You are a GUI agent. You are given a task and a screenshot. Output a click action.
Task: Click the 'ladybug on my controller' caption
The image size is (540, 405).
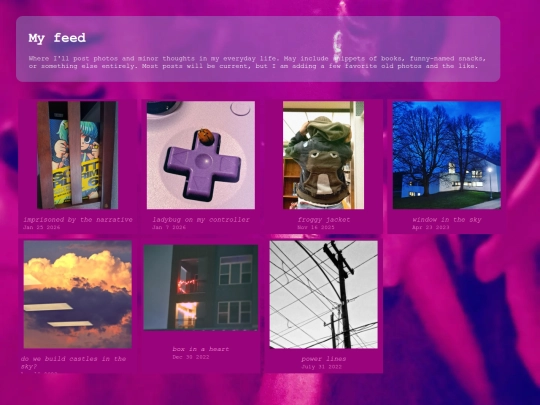click(x=201, y=219)
